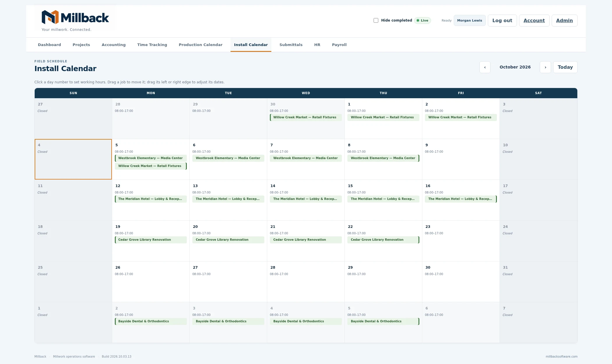Select Willow Creek Market job on October 5
Screen dimensions: 612x364
[x=151, y=166]
